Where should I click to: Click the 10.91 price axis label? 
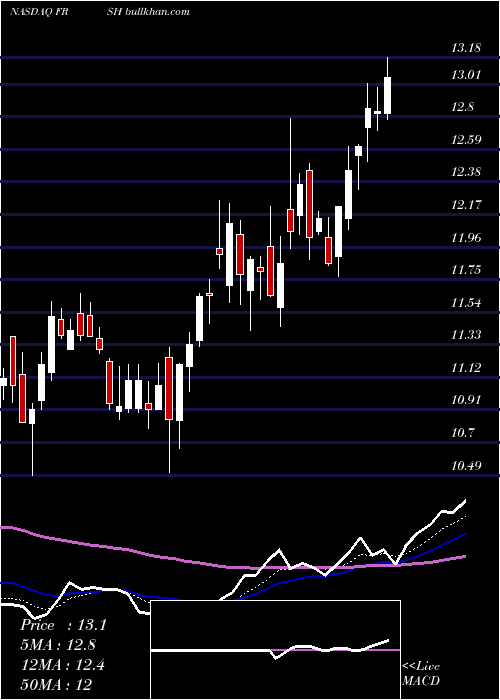pyautogui.click(x=466, y=400)
